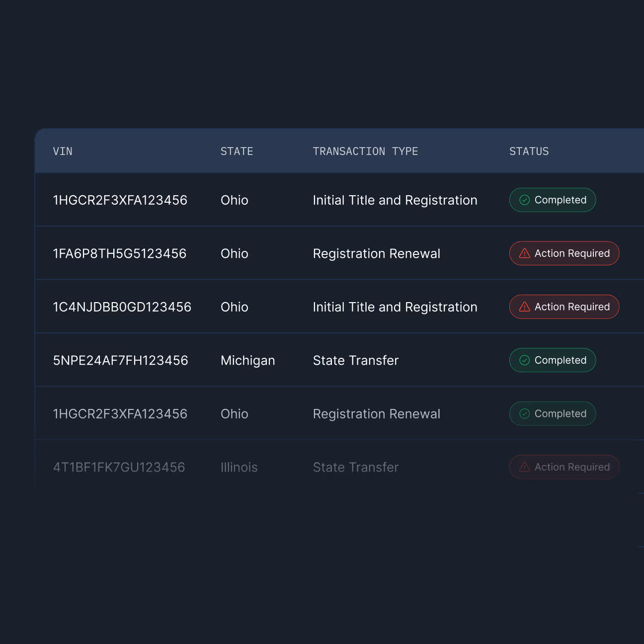
Task: Click Initial Title and Registration for 1C4NJDBB0GD123456
Action: click(395, 307)
